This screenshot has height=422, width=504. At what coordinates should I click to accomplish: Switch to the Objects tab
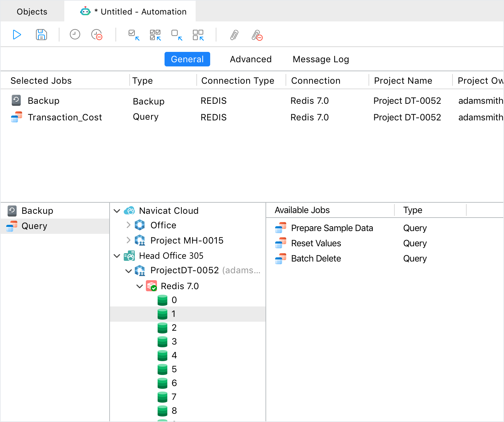32,11
